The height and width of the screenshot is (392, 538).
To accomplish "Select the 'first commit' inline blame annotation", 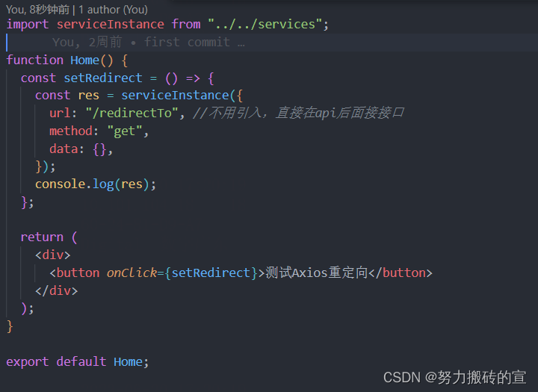I will click(x=188, y=42).
